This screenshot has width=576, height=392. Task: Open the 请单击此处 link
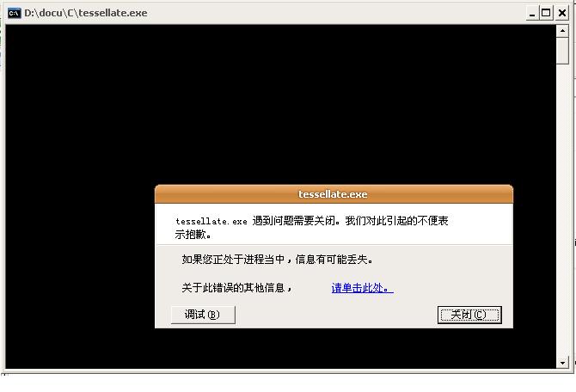coord(362,288)
